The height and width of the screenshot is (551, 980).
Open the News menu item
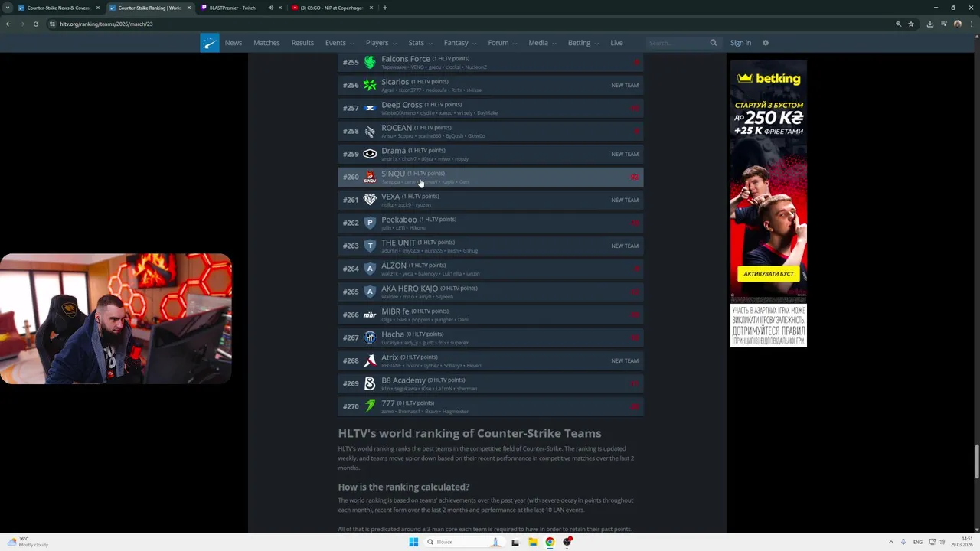234,43
